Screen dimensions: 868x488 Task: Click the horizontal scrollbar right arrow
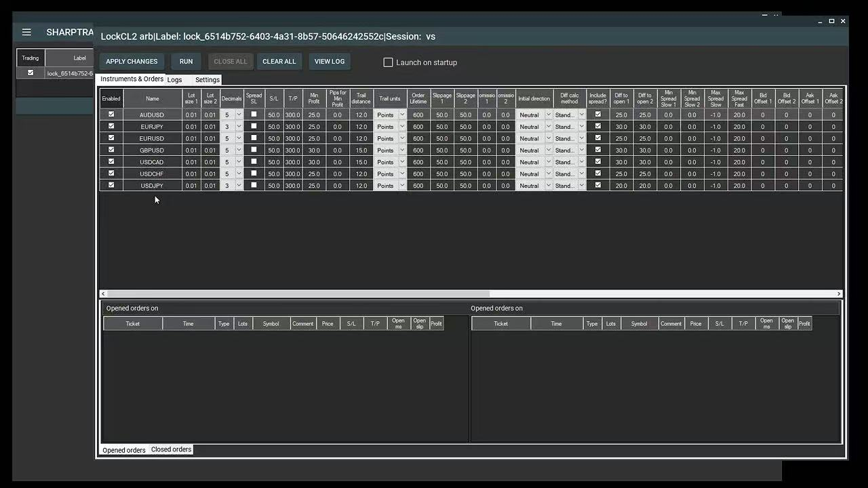[x=839, y=293]
